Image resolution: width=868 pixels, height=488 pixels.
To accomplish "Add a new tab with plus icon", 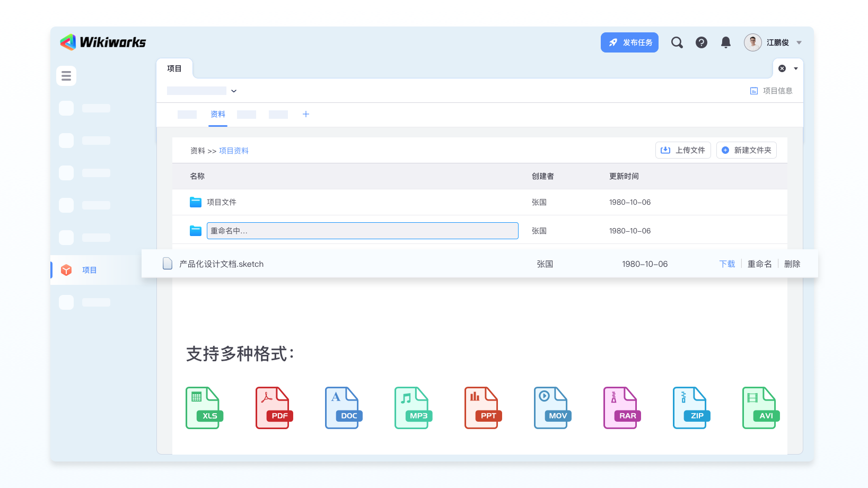I will click(x=305, y=114).
